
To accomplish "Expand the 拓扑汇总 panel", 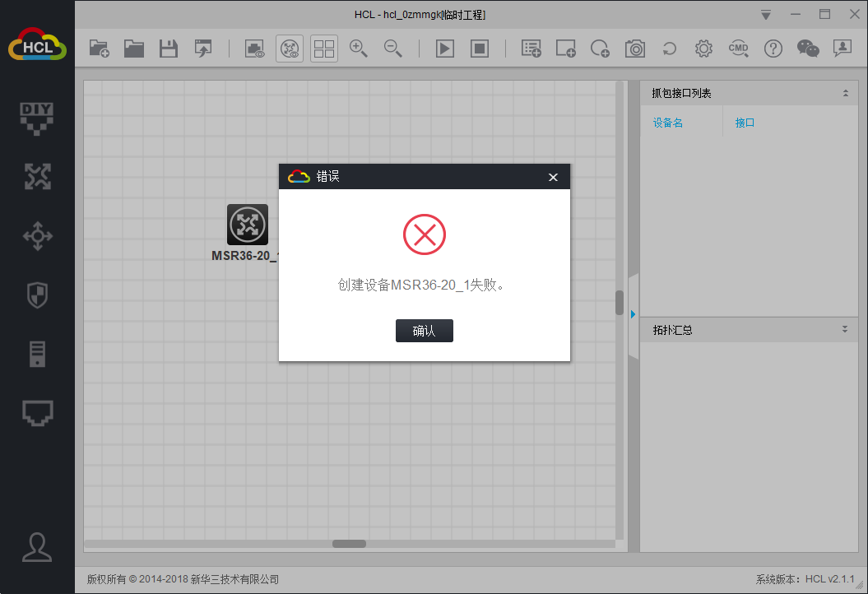I will pyautogui.click(x=845, y=330).
